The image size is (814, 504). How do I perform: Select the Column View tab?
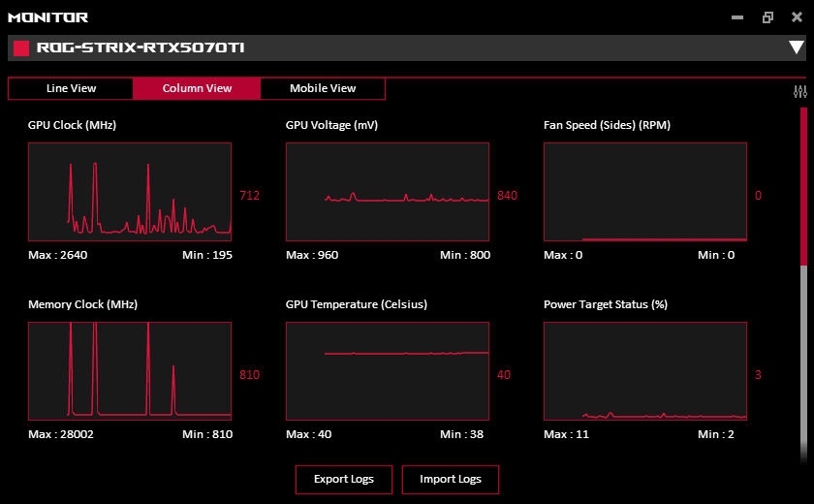click(197, 88)
